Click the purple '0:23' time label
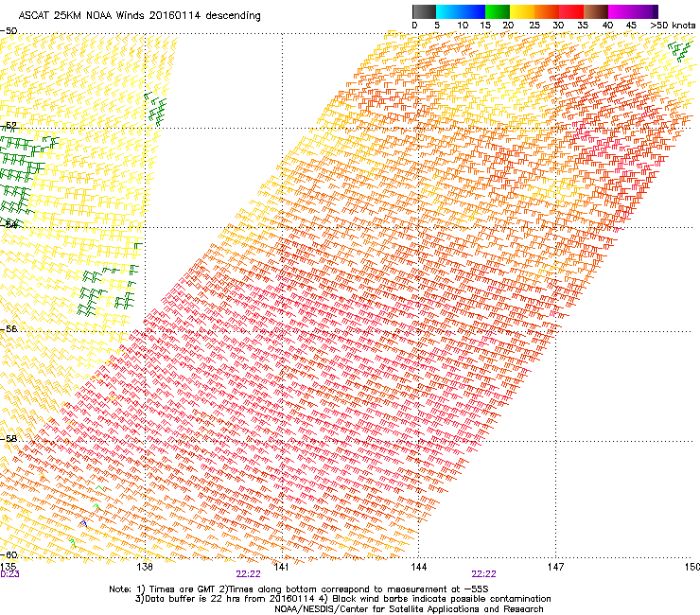The image size is (700, 615). pyautogui.click(x=9, y=574)
